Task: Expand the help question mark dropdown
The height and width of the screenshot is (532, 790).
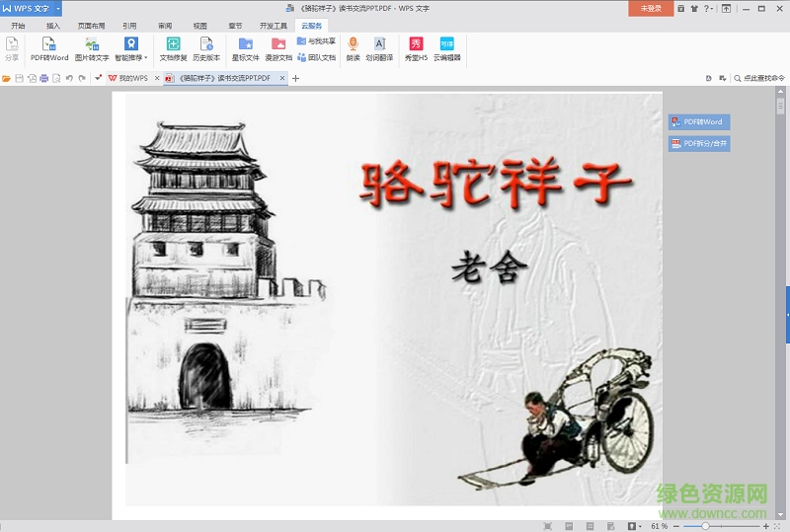Action: (711, 8)
